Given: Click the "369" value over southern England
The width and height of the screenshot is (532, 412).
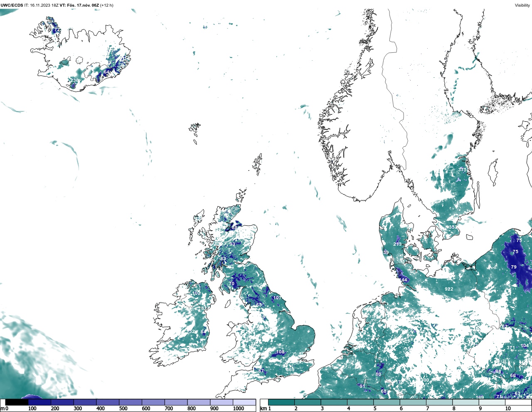Looking at the screenshot, I should click(x=290, y=370).
